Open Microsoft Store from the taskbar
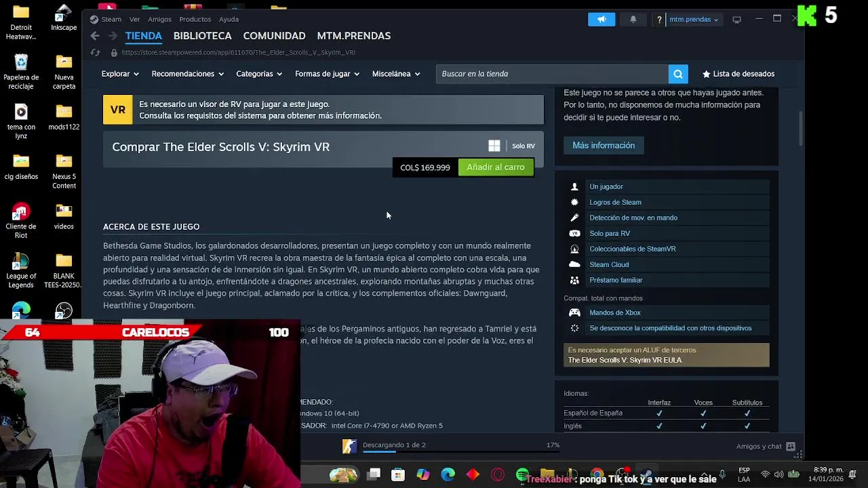The height and width of the screenshot is (488, 868). [398, 475]
